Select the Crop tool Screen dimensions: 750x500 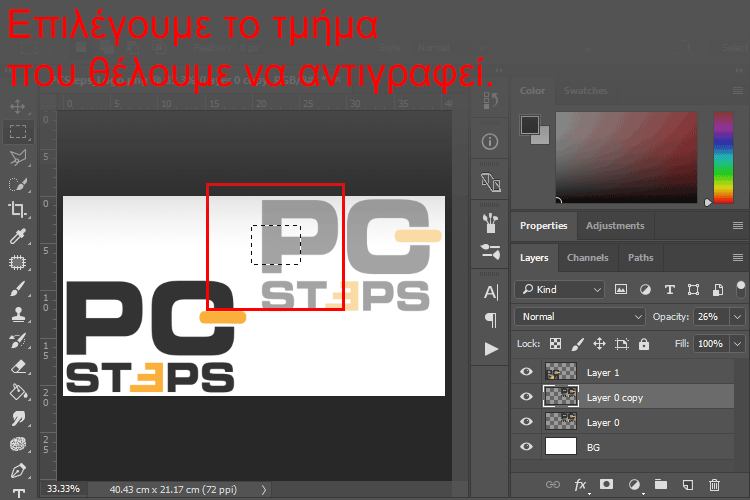pos(18,210)
